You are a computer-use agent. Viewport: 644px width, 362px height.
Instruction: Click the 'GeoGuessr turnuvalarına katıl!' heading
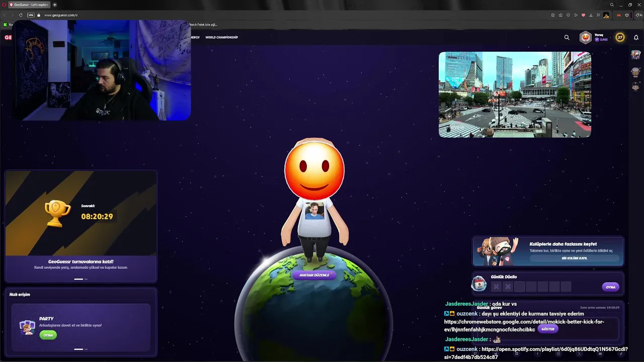tap(80, 261)
